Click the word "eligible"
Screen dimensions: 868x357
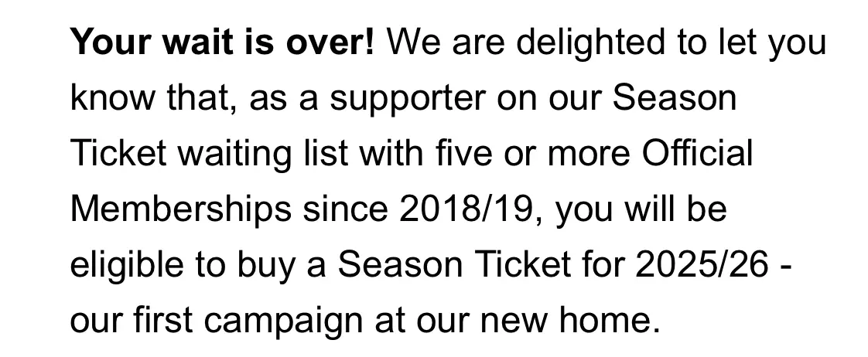tap(122, 266)
